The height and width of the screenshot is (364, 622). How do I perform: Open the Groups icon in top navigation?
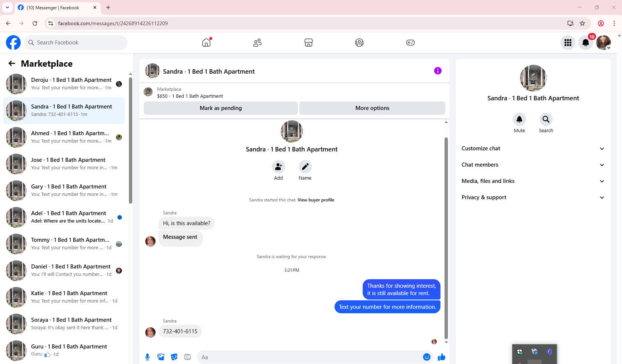tap(359, 43)
